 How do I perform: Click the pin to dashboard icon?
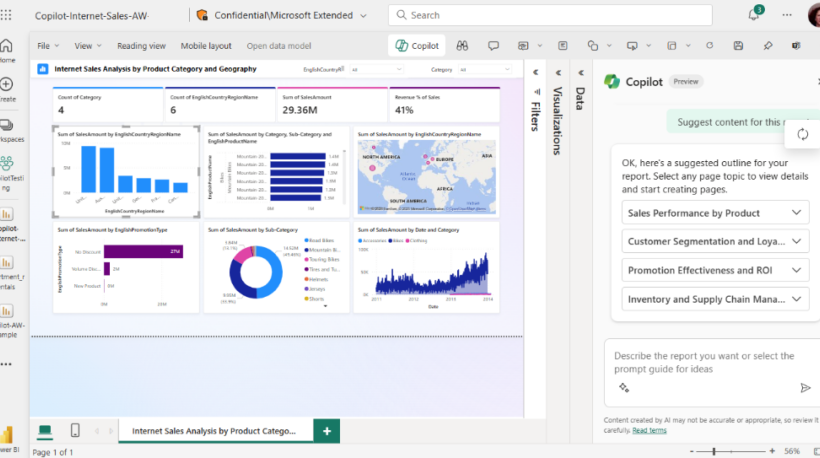click(767, 45)
